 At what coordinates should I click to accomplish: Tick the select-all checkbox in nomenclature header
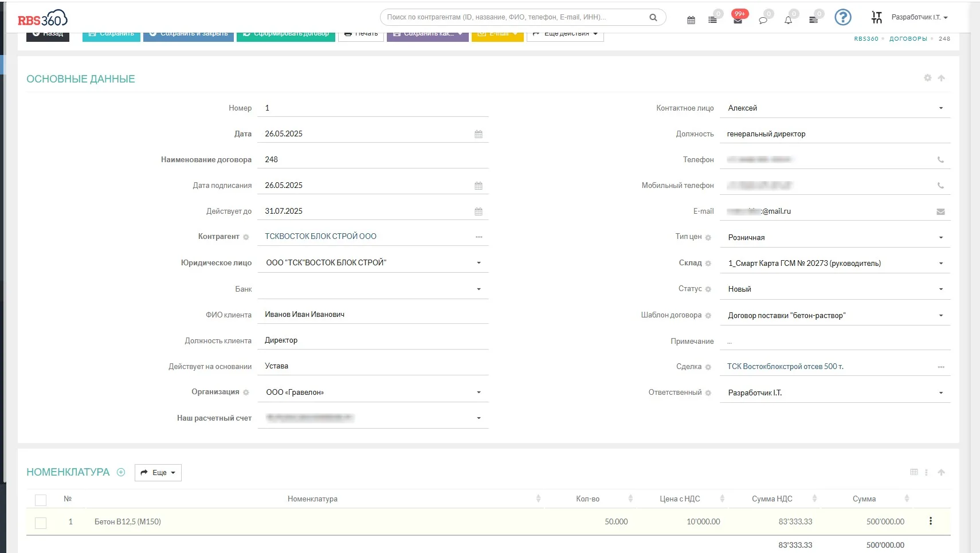coord(41,500)
